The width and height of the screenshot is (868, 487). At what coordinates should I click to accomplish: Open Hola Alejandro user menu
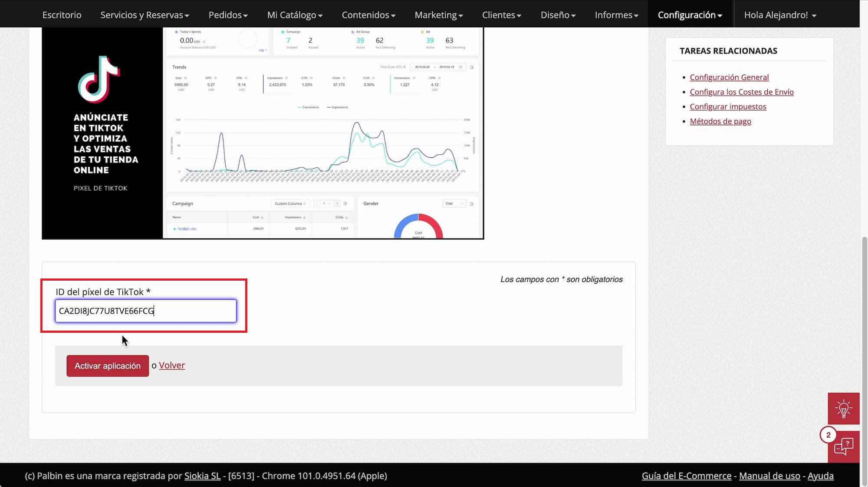(x=780, y=15)
